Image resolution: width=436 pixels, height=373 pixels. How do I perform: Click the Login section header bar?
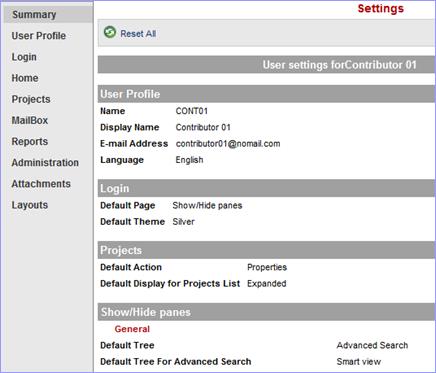(x=266, y=188)
